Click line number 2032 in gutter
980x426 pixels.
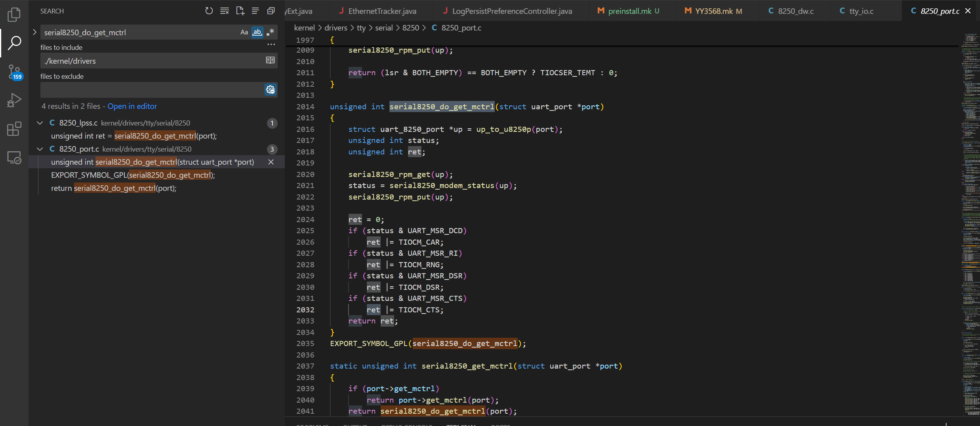tap(305, 310)
